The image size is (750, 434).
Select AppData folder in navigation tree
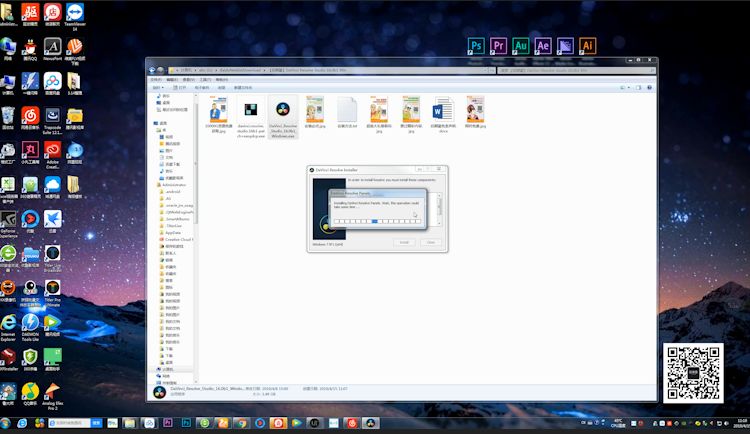click(170, 233)
